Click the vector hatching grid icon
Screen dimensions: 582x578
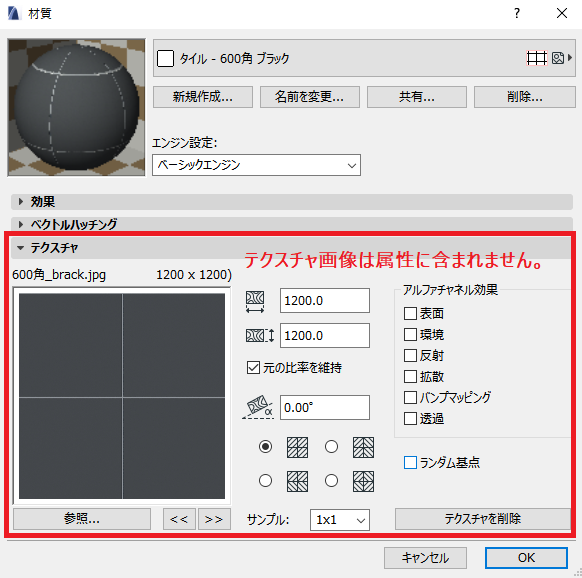click(537, 58)
